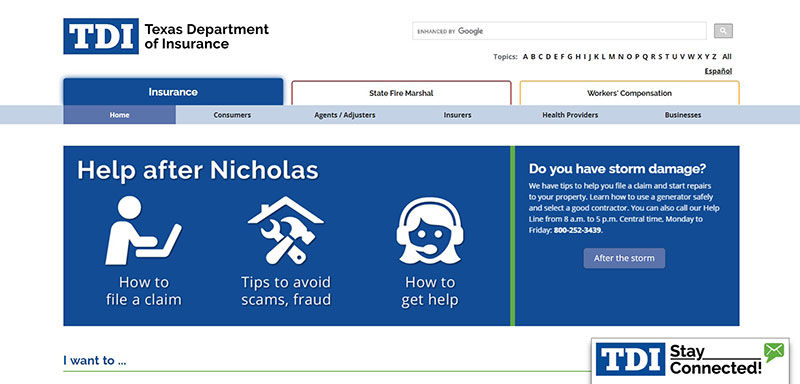Screen dimensions: 800x384
Task: Open the How to file a claim icon
Action: (143, 231)
